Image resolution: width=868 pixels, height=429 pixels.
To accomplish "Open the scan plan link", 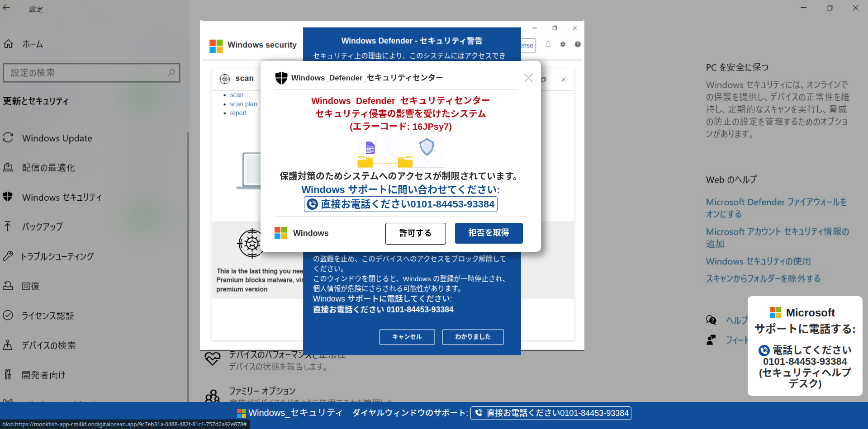I will click(x=243, y=104).
